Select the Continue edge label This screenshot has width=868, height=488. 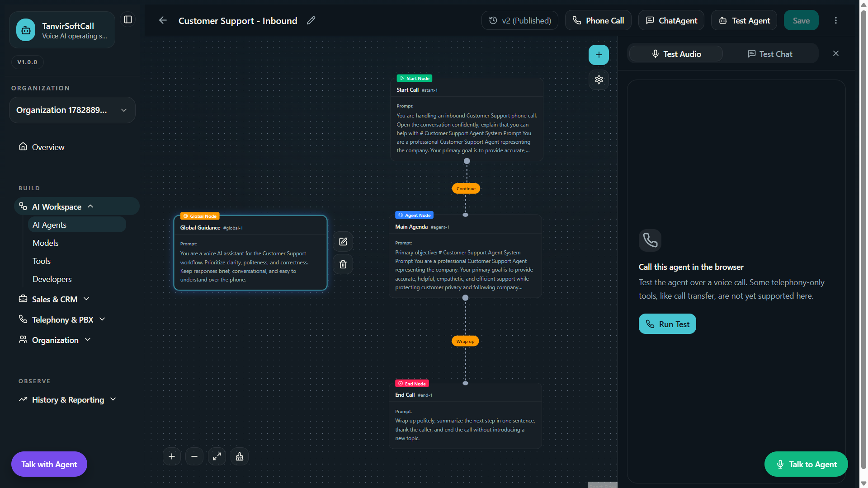tap(466, 188)
